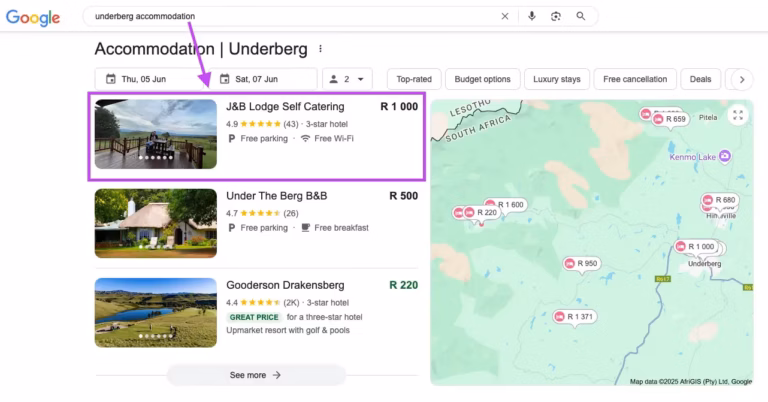Click the person icon in guest selector
Image resolution: width=768 pixels, height=402 pixels.
[x=334, y=79]
